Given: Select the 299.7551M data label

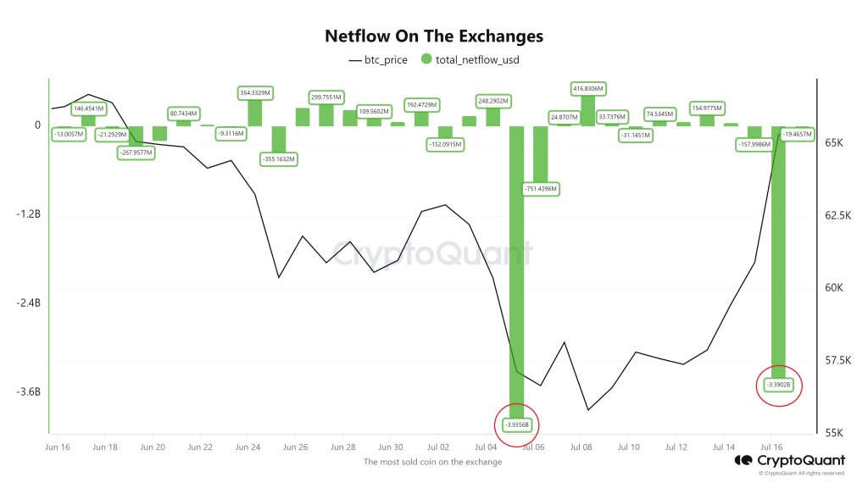Looking at the screenshot, I should pyautogui.click(x=326, y=97).
